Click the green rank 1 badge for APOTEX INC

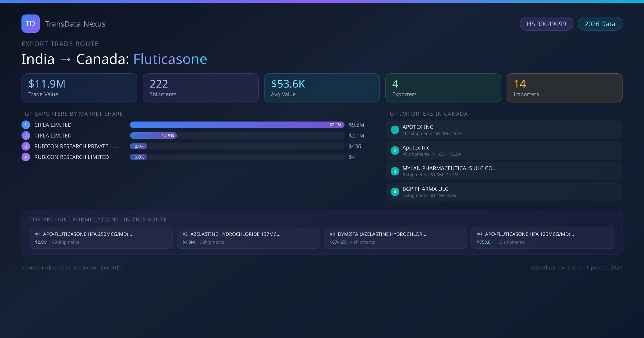[x=395, y=130]
